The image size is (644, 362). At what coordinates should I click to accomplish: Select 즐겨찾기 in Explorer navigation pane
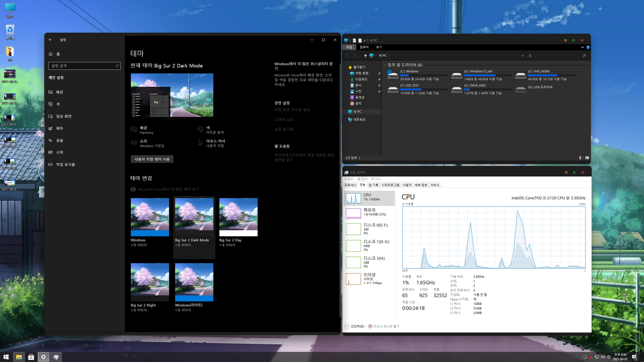point(356,67)
